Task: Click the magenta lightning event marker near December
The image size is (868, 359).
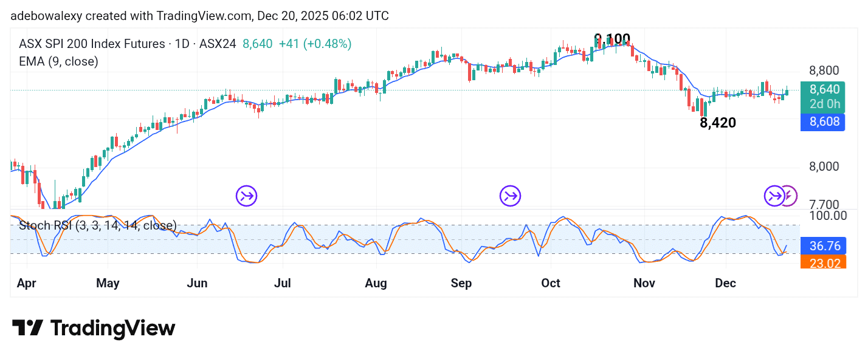Action: [788, 194]
